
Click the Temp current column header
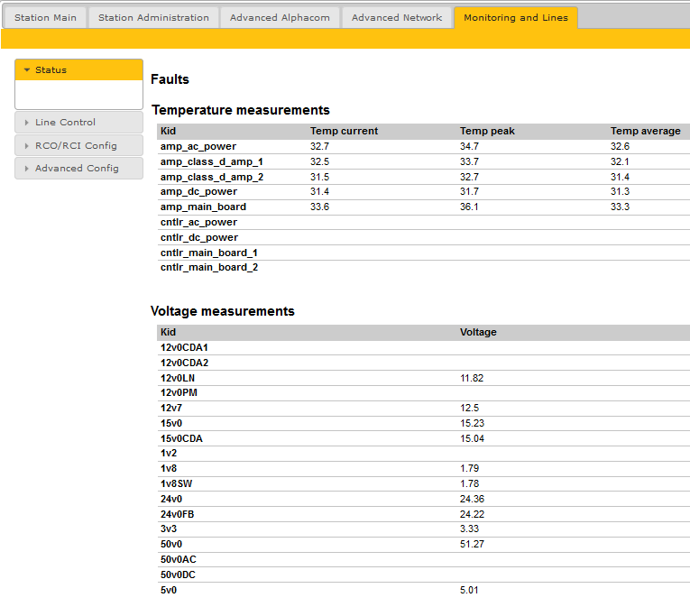pyautogui.click(x=344, y=131)
